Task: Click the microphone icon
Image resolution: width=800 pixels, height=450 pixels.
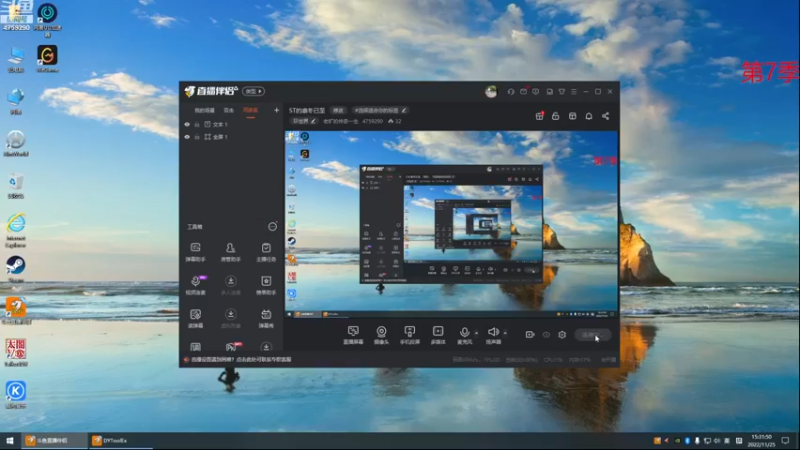Action: click(x=464, y=332)
